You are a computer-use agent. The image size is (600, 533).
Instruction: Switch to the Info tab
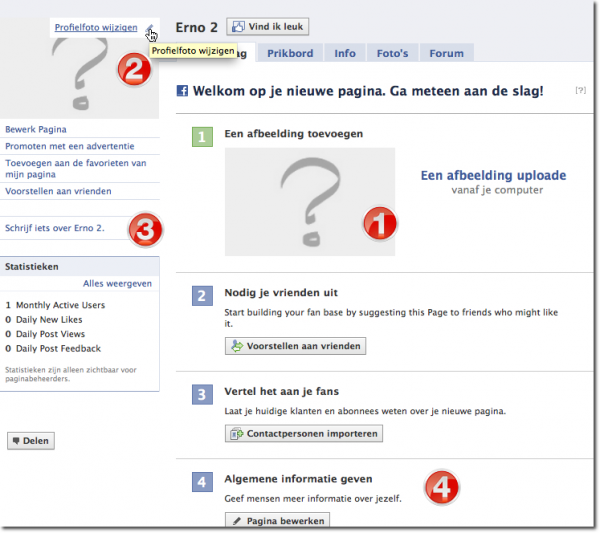click(345, 53)
